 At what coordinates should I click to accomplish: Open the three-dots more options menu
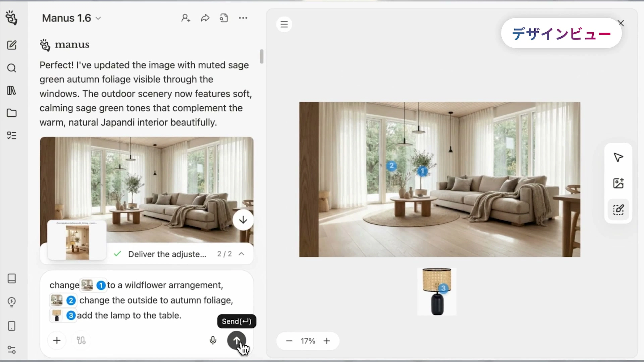click(243, 18)
